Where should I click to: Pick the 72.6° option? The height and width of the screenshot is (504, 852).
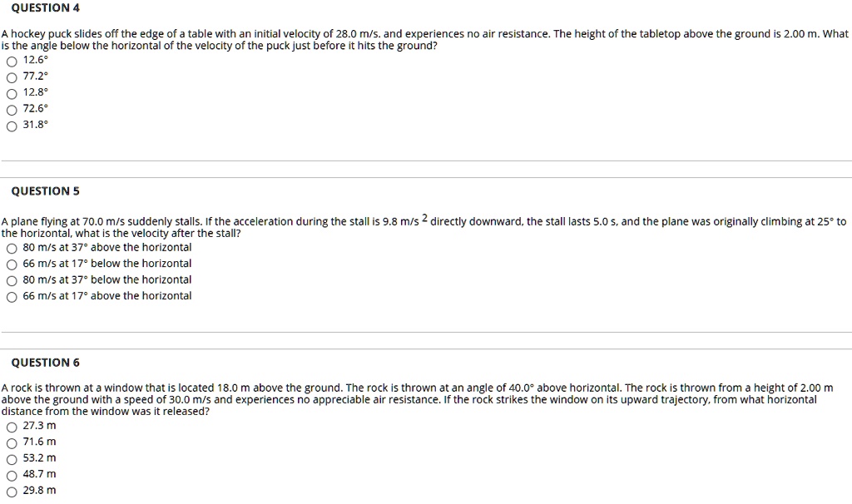point(12,109)
